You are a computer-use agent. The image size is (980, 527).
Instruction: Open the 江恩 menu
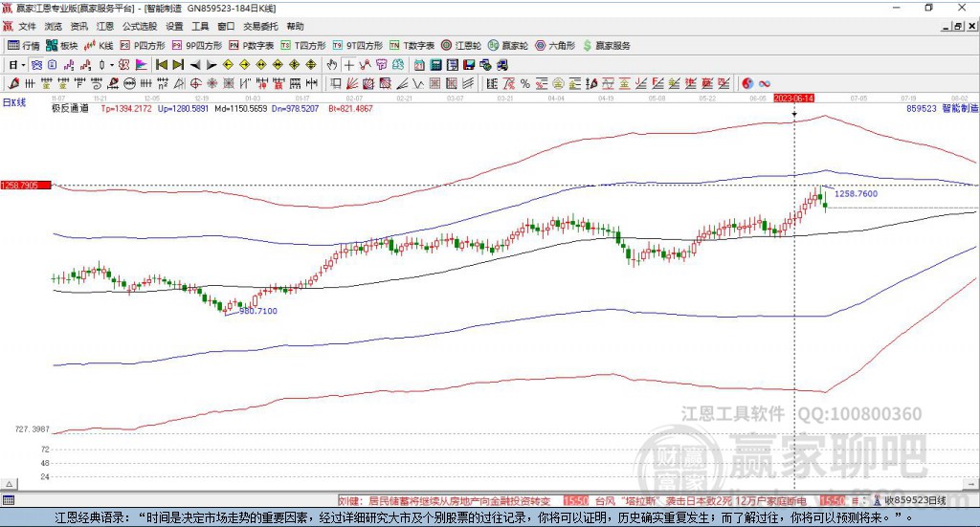[x=105, y=26]
